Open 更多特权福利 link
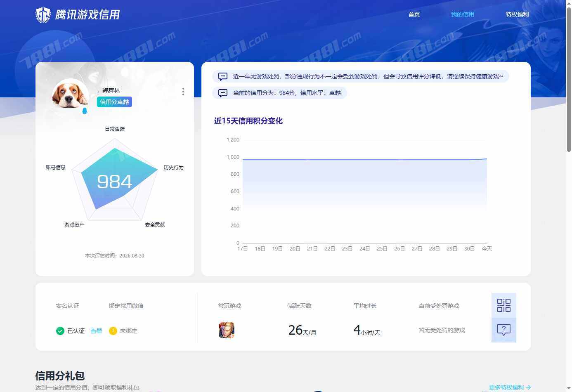 510,387
